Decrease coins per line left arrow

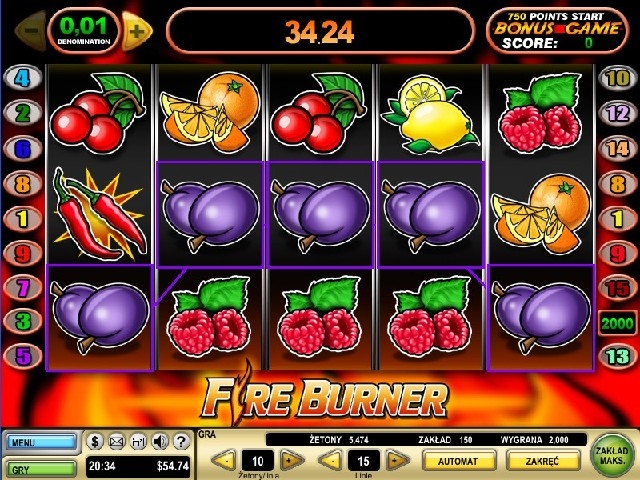pyautogui.click(x=224, y=461)
